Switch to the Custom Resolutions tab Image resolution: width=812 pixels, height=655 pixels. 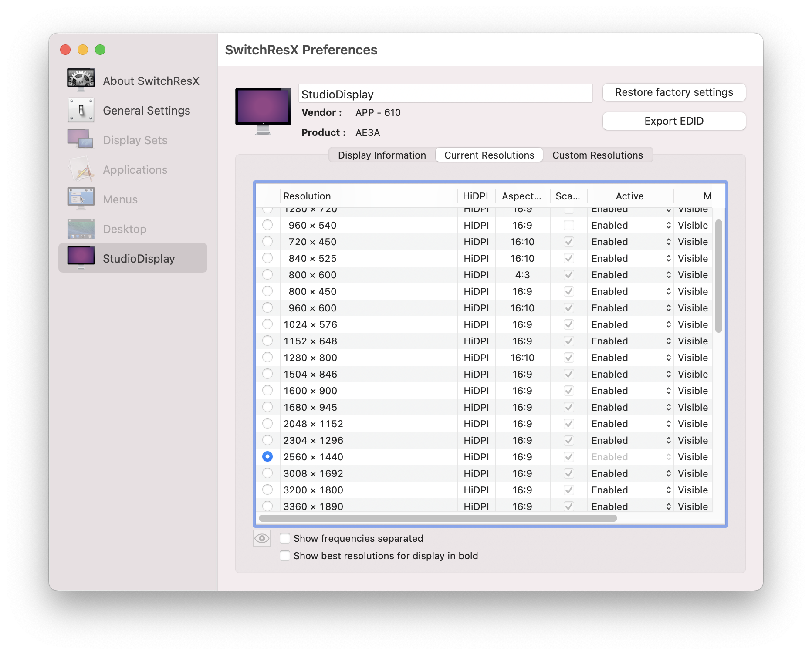598,155
